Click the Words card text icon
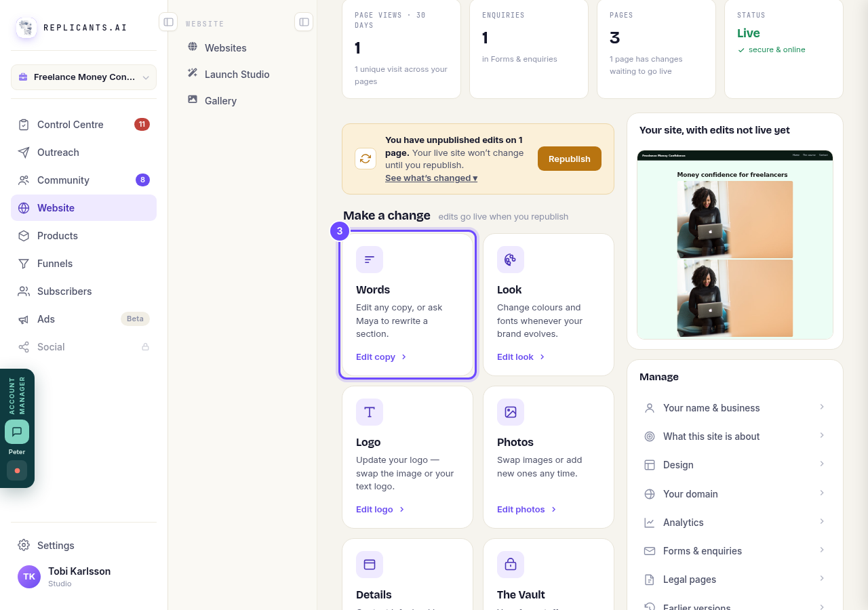This screenshot has width=868, height=610. (370, 260)
